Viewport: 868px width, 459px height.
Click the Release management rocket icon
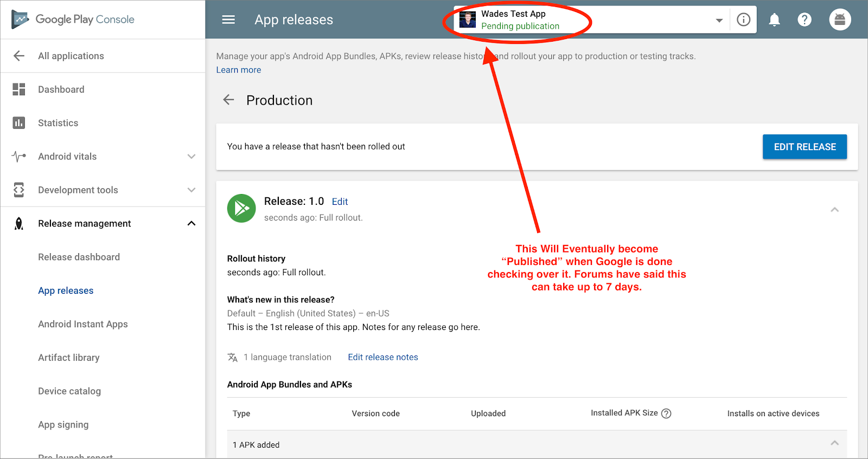click(x=19, y=223)
